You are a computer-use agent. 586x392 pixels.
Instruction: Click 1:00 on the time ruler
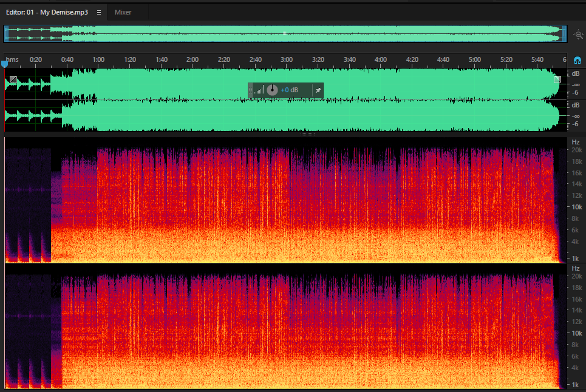(x=98, y=59)
